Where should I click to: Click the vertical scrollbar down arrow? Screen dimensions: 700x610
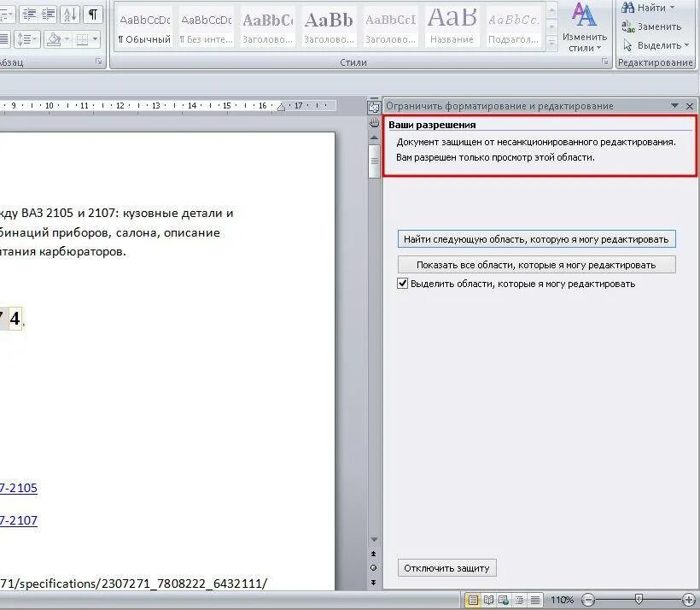[374, 539]
